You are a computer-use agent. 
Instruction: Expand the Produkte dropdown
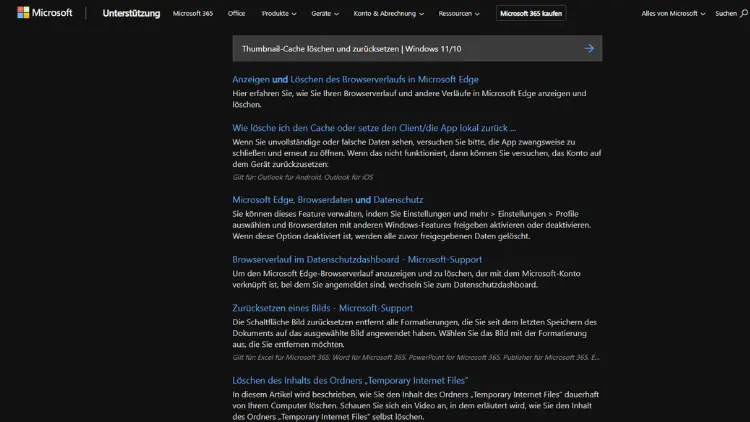(279, 13)
